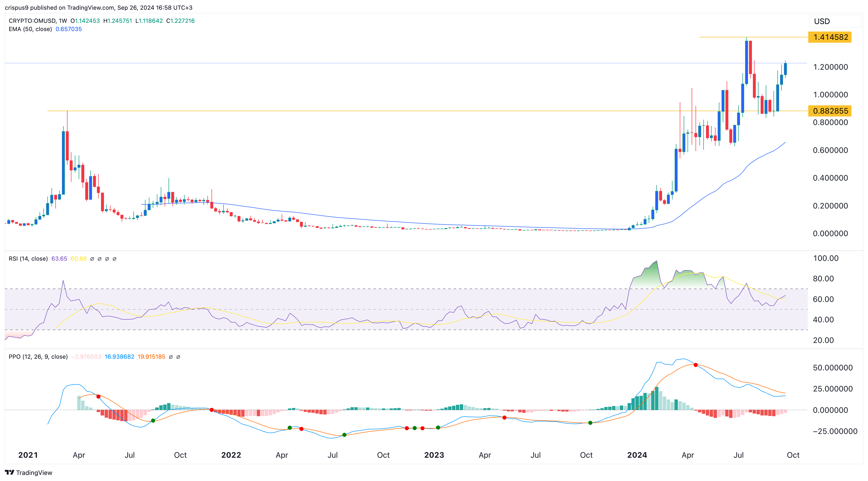The width and height of the screenshot is (868, 481).
Task: Click the final Oct label on time axis
Action: 793,455
